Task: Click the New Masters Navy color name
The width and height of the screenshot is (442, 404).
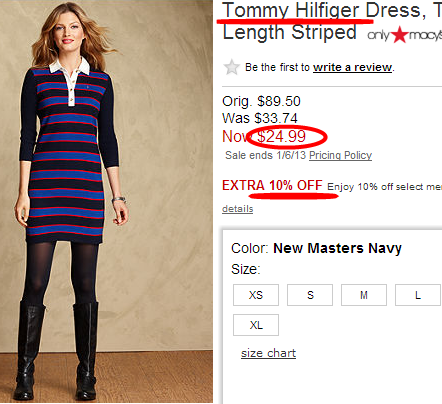Action: coord(337,248)
